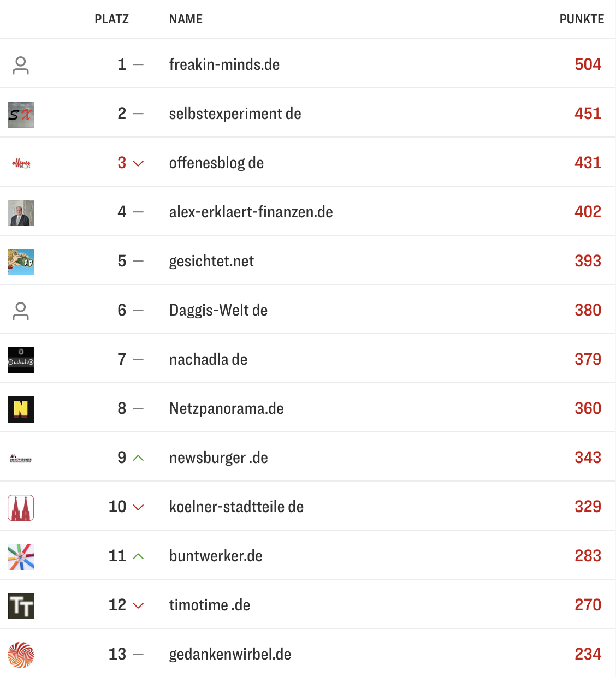The width and height of the screenshot is (616, 677).
Task: Open the alex-erklaert-finanzen portrait thumbnail
Action: click(x=21, y=213)
